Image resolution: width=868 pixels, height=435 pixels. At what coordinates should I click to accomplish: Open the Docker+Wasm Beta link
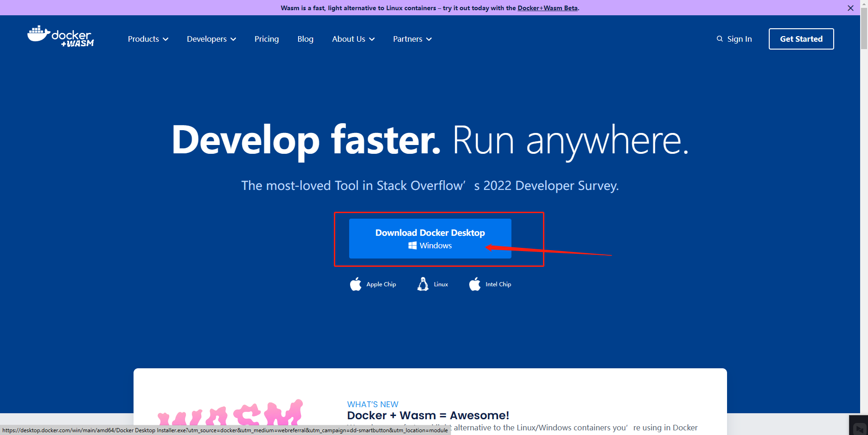click(x=548, y=8)
